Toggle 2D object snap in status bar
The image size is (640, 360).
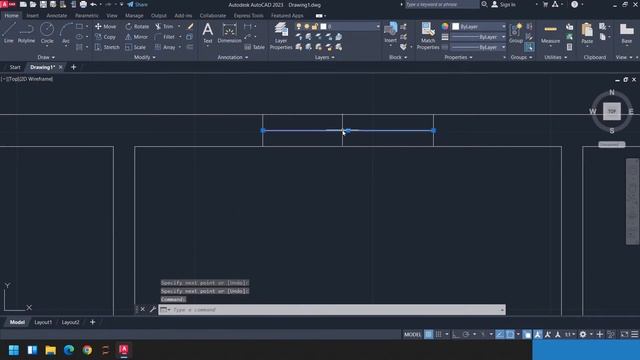(510, 334)
